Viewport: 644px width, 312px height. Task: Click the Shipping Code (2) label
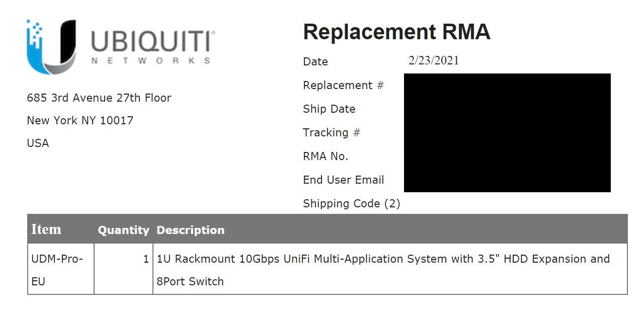click(x=352, y=204)
